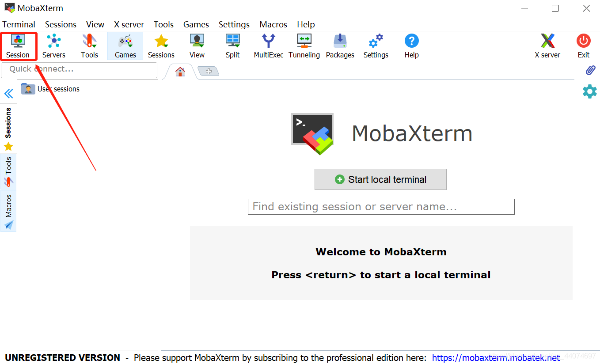Open the X server menu
Viewport: 600px width, 364px height.
[129, 24]
